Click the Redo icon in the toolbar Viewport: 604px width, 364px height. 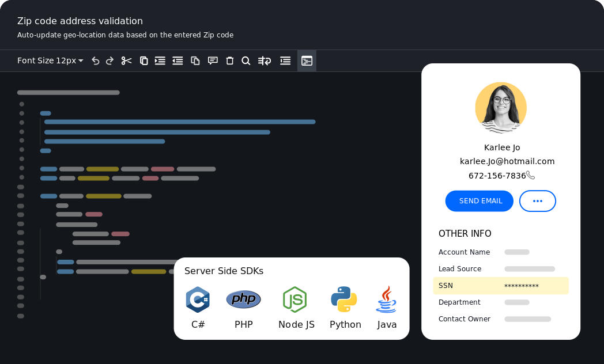click(110, 60)
